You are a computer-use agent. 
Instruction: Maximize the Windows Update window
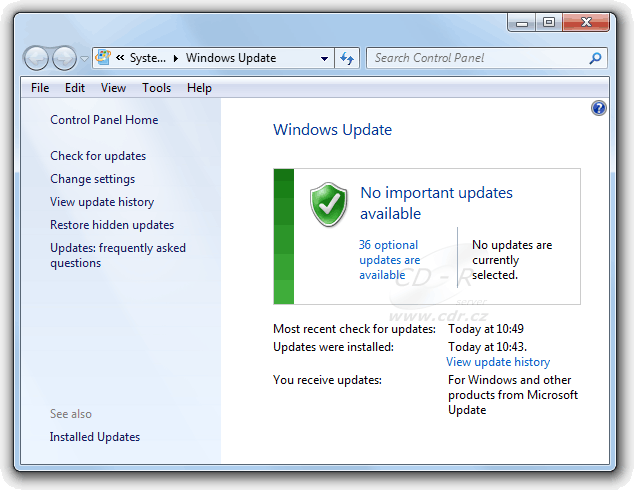[549, 22]
